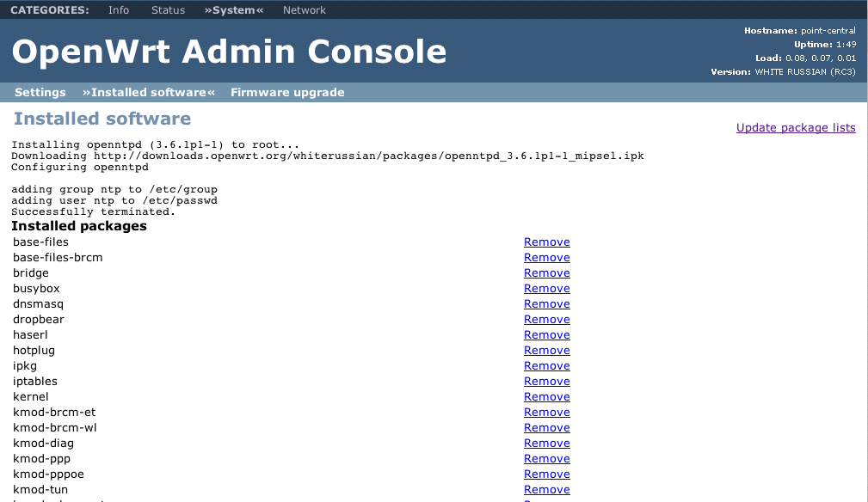
Task: Select the System category
Action: coord(234,10)
